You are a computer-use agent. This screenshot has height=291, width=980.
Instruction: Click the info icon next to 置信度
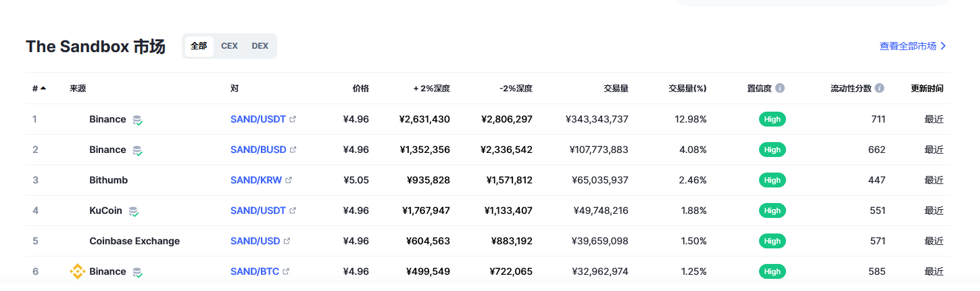(x=780, y=88)
